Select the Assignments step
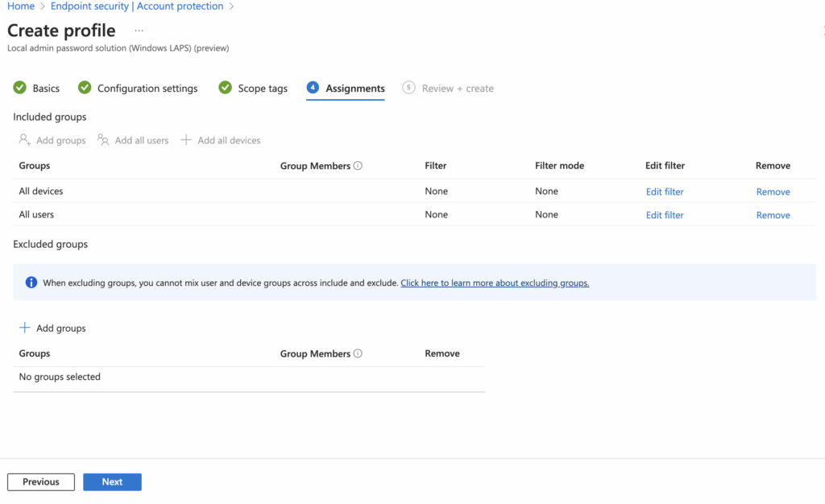825x504 pixels. [354, 88]
